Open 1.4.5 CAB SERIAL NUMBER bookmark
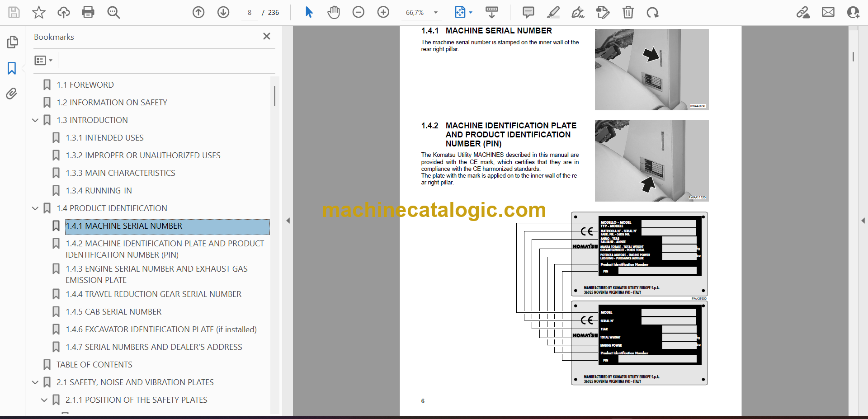The image size is (868, 419). tap(113, 312)
